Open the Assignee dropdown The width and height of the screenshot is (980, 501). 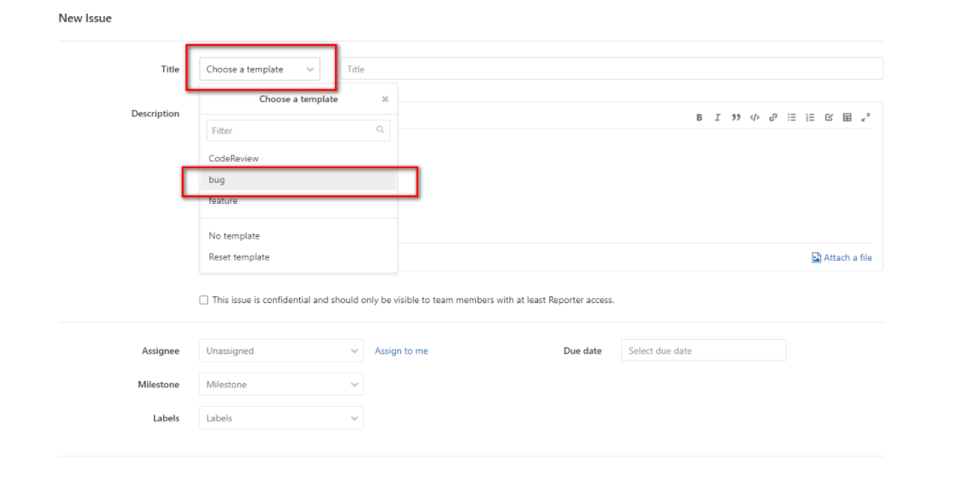tap(281, 351)
